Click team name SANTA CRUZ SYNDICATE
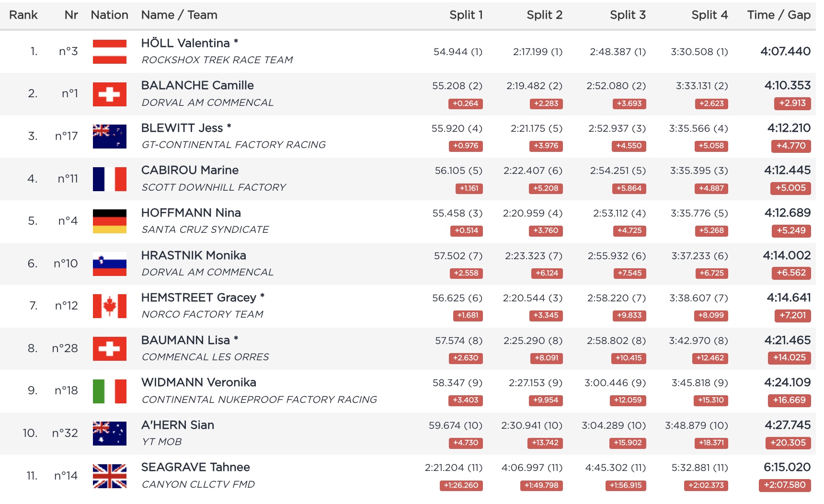The width and height of the screenshot is (824, 504). point(205,230)
